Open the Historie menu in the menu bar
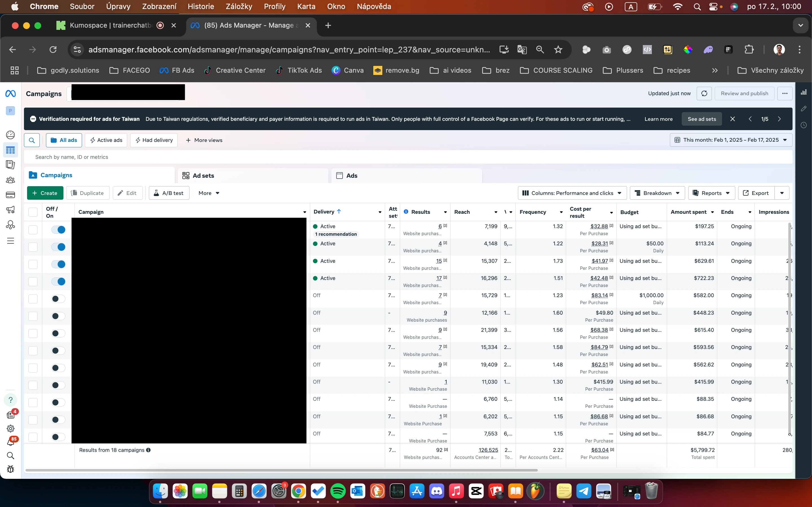Screen dimensions: 812x507 click(201, 6)
